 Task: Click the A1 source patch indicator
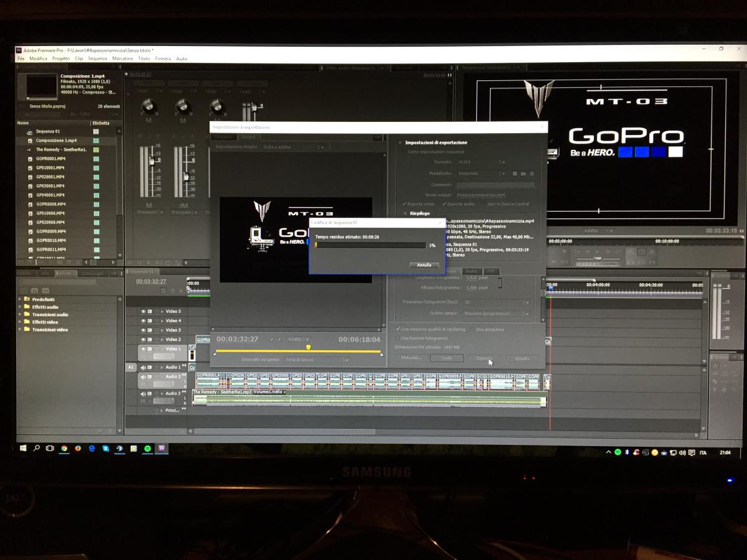click(x=131, y=368)
